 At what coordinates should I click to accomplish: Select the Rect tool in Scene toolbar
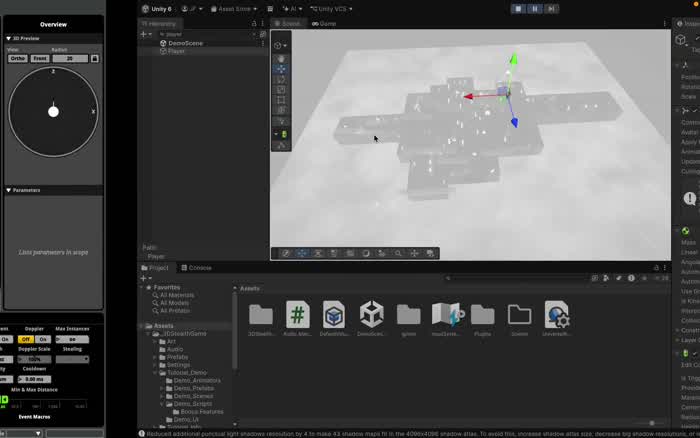281,100
